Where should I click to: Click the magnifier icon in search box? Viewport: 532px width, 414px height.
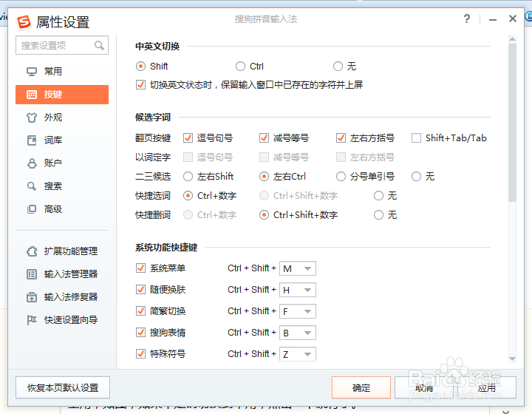click(100, 46)
